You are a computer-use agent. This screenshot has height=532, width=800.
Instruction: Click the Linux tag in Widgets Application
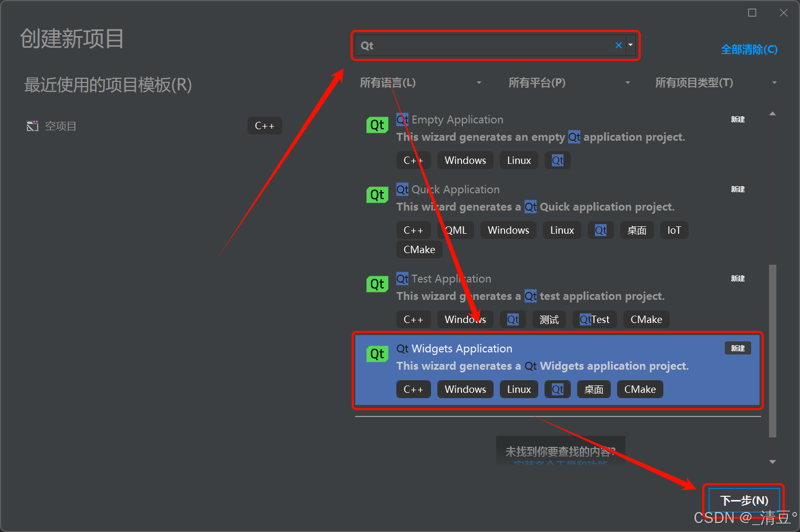pyautogui.click(x=519, y=389)
